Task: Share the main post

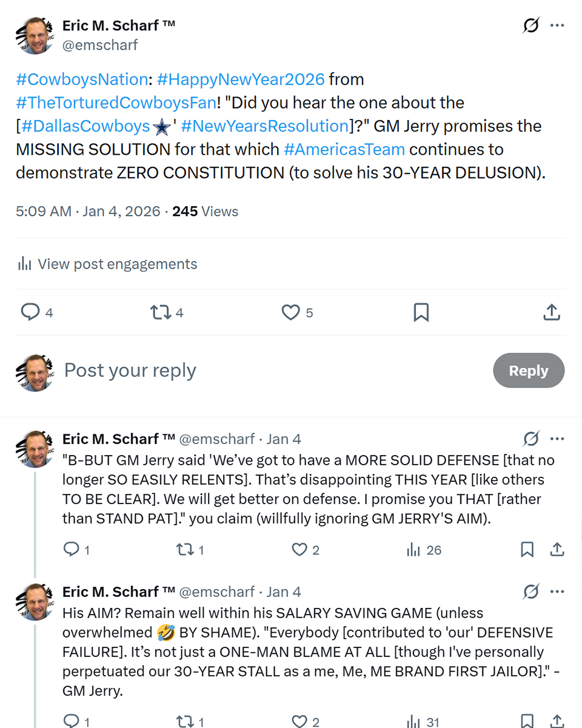Action: click(x=551, y=312)
